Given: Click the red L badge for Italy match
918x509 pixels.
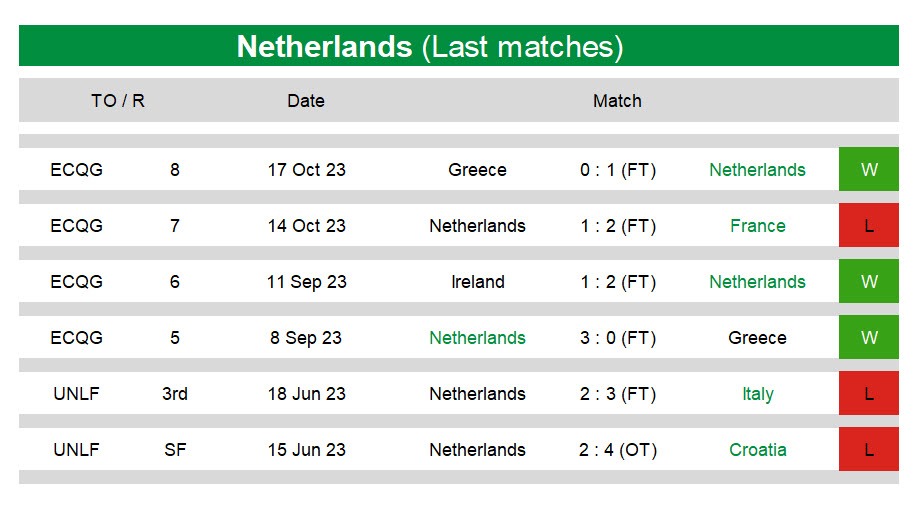Looking at the screenshot, I should [x=868, y=394].
